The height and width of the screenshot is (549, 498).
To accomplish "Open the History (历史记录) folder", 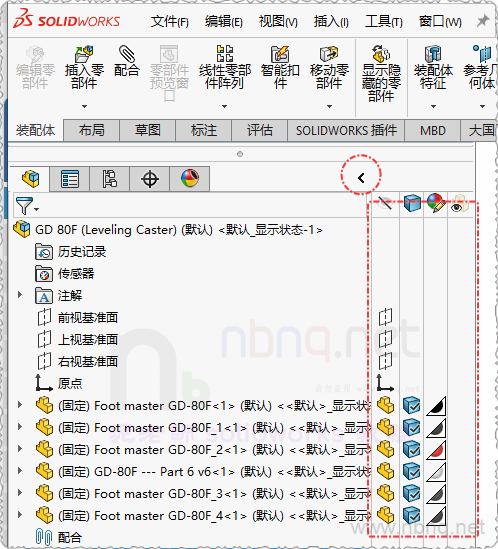I will [x=70, y=252].
